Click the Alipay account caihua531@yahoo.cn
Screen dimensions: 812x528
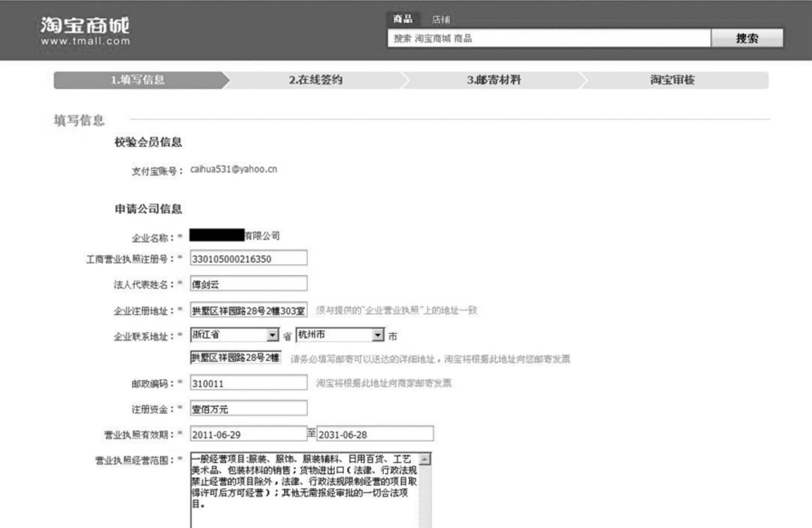[234, 169]
